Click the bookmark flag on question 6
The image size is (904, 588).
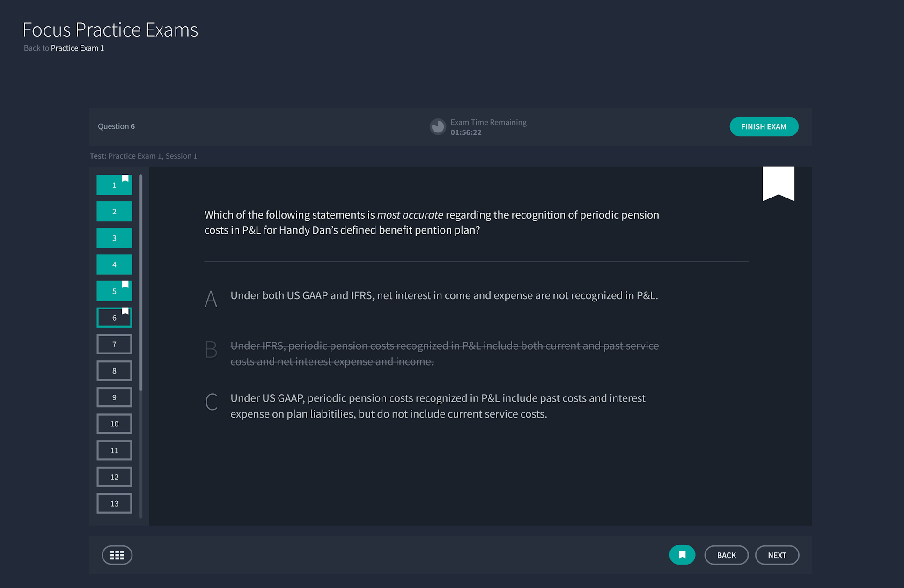125,311
